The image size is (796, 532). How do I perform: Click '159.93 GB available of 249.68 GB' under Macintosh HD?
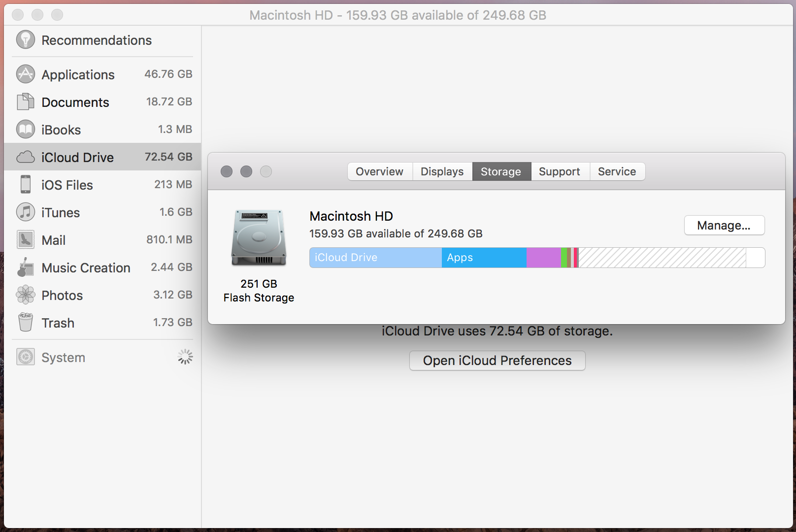tap(396, 233)
